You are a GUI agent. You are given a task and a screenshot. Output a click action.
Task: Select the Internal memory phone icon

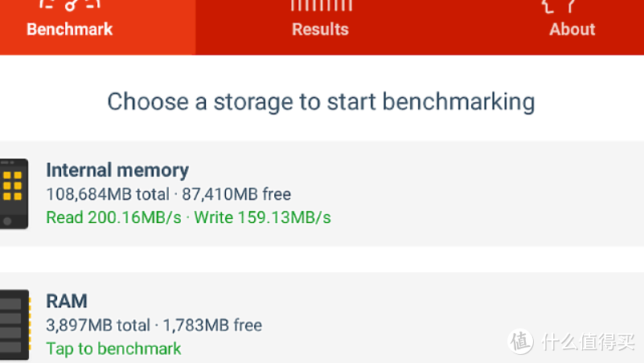[14, 193]
